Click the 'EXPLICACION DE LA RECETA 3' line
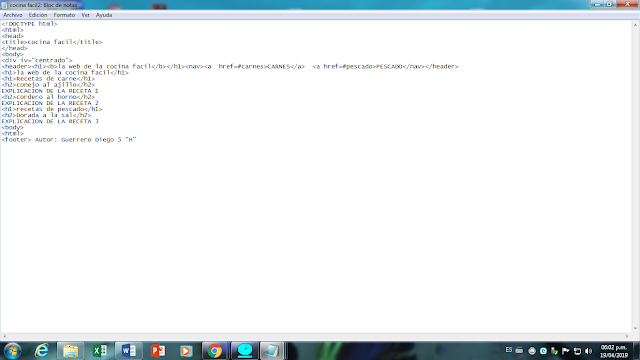Screen dimensions: 640x360 [50, 122]
